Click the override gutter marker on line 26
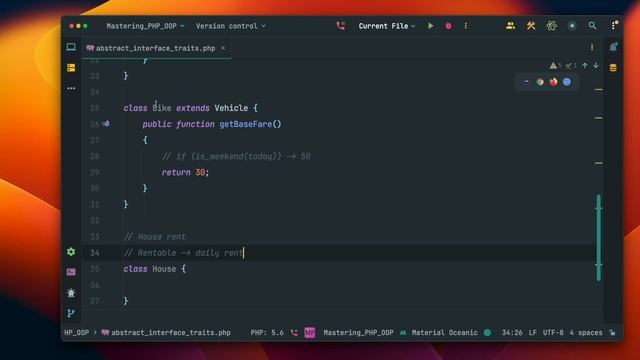 [x=106, y=124]
